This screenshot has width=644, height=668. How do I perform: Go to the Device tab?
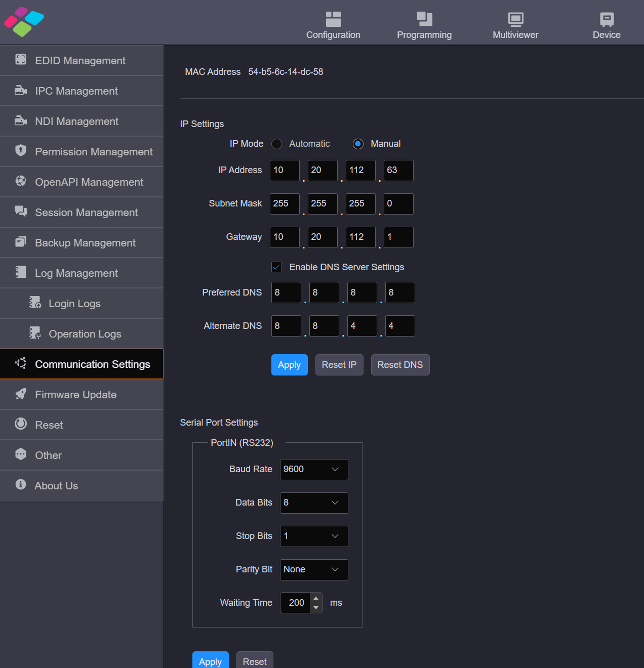606,25
